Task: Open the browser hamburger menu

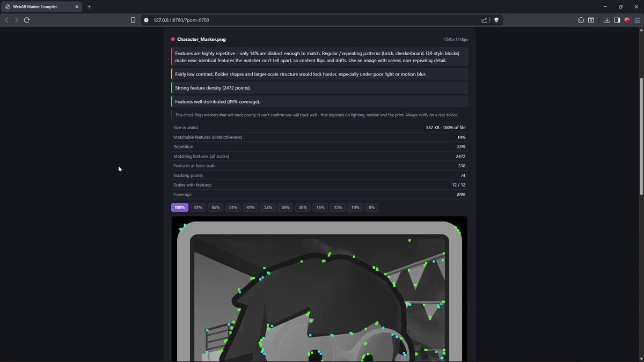Action: (x=638, y=20)
